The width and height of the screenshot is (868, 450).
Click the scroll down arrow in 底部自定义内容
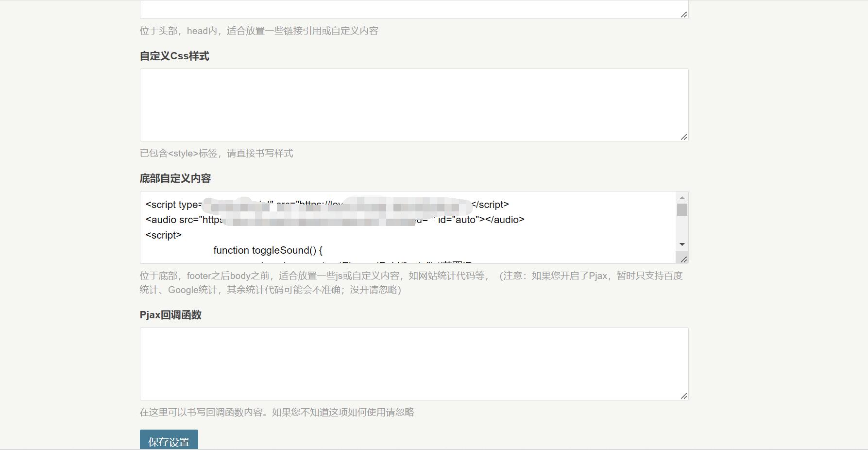[682, 244]
